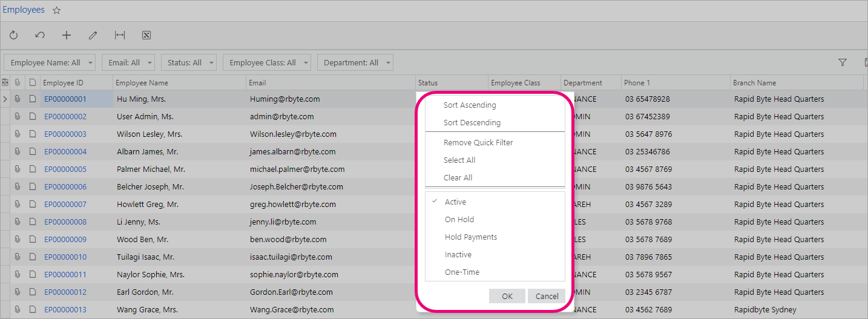Click the Refresh icon in the toolbar
This screenshot has width=868, height=319.
(x=13, y=36)
